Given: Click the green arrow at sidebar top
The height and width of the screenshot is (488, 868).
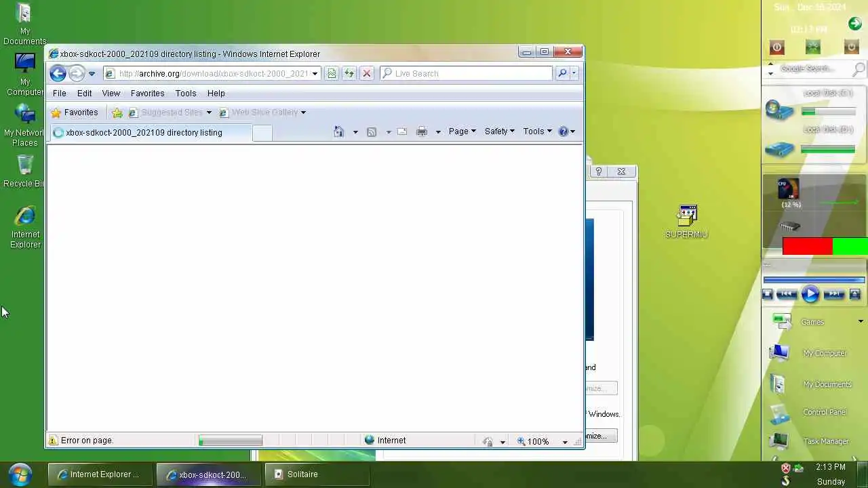Looking at the screenshot, I should pyautogui.click(x=854, y=24).
